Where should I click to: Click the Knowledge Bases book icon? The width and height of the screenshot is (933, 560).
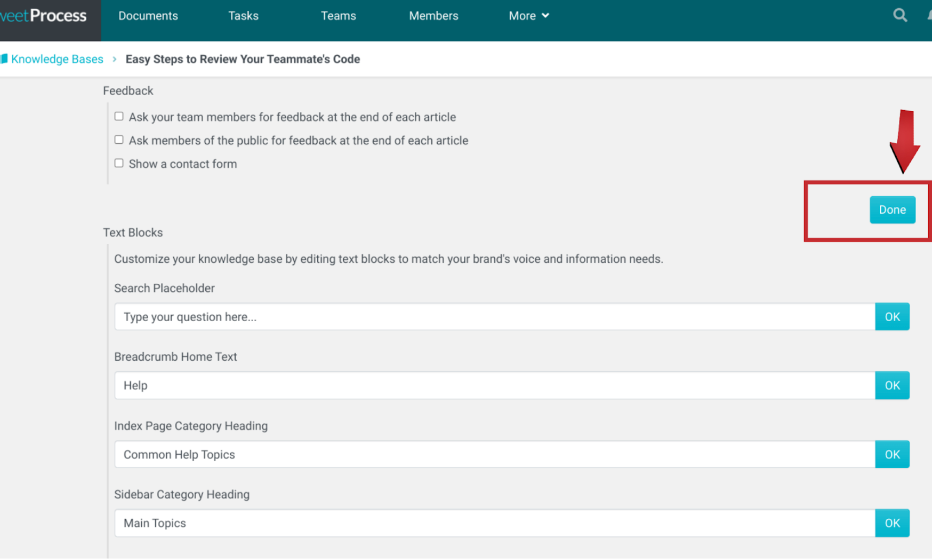coord(4,59)
